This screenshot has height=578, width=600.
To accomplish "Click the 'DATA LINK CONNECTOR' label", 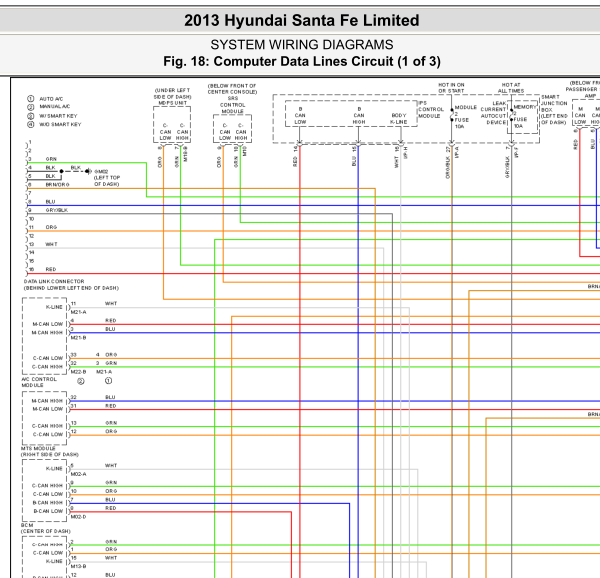I will point(54,281).
